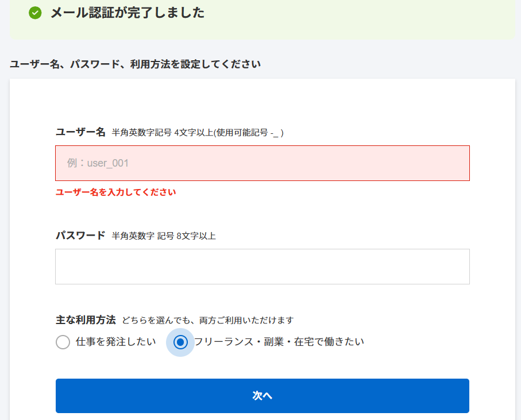Click the bold ユーザー名 field label

point(80,132)
